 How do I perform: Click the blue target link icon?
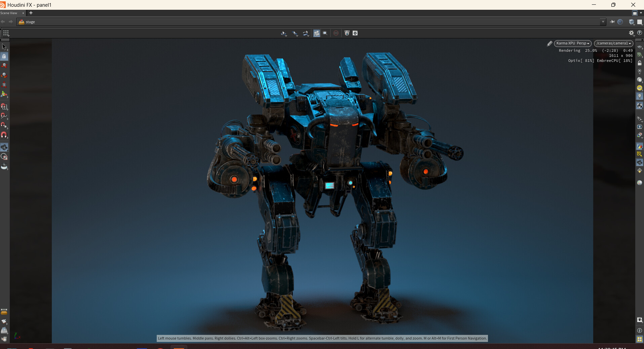[620, 22]
